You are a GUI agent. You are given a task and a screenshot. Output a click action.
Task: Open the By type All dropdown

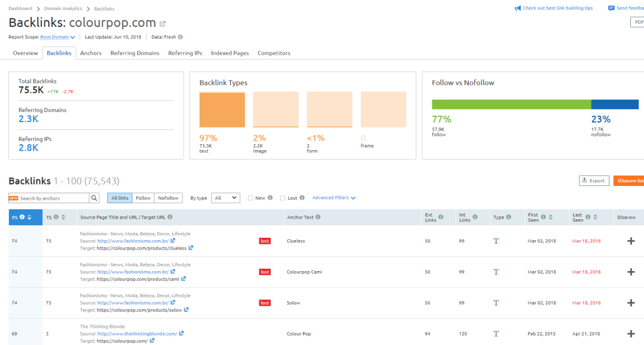tap(225, 198)
